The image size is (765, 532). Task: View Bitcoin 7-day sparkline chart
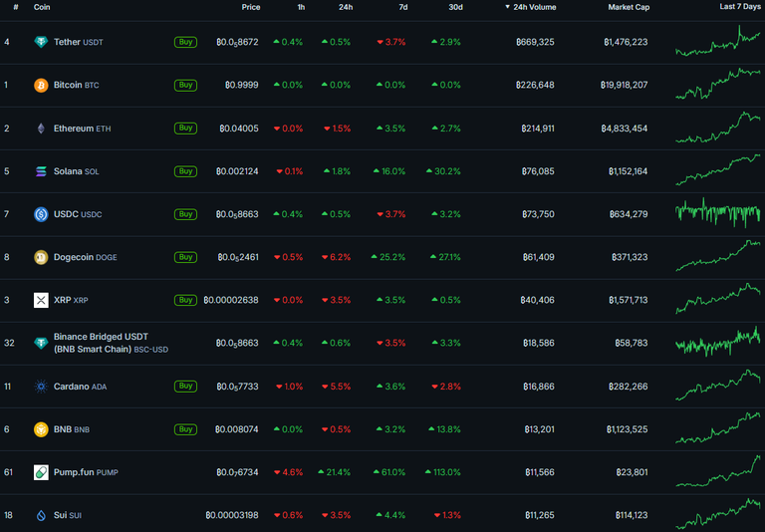click(x=717, y=84)
